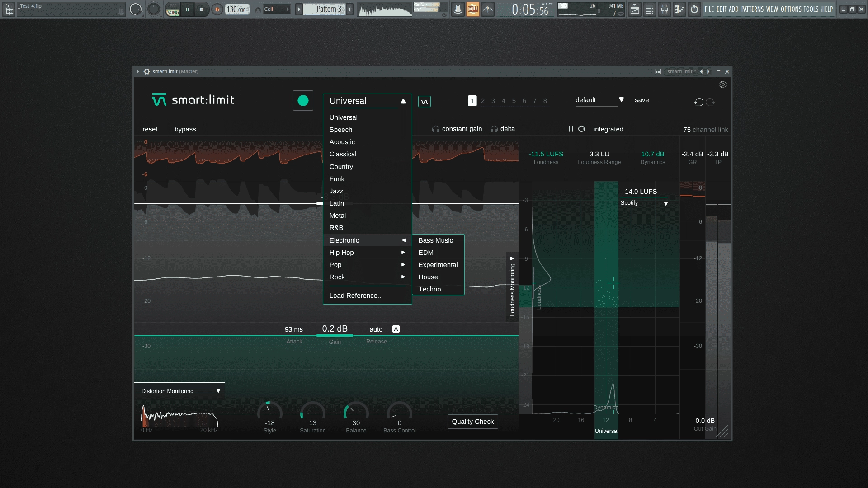Viewport: 868px width, 488px height.
Task: Click the record button in transport
Action: coord(217,9)
